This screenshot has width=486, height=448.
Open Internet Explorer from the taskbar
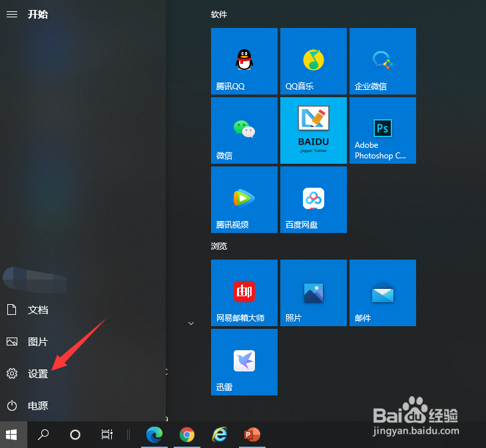pos(220,435)
